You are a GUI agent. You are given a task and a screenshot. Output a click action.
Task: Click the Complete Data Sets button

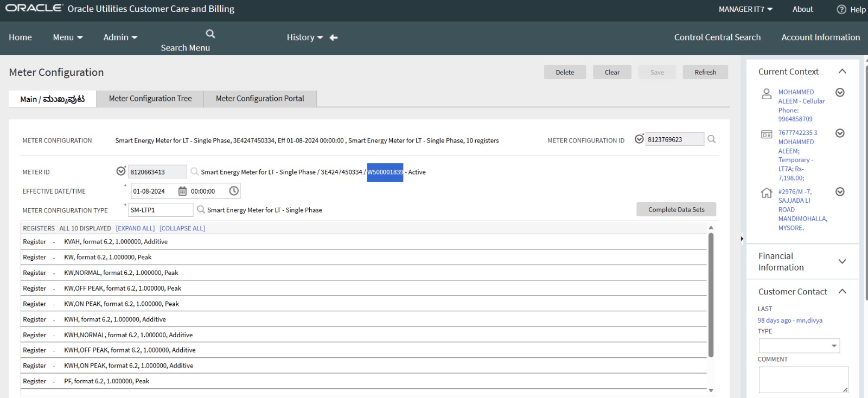coord(676,210)
